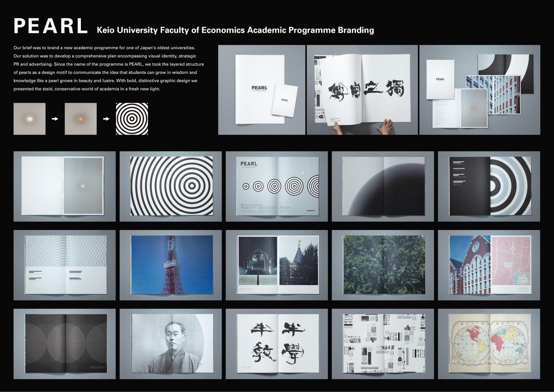Open the brown-ringed pearl photo
Viewport: 554px width, 392px height.
81,119
